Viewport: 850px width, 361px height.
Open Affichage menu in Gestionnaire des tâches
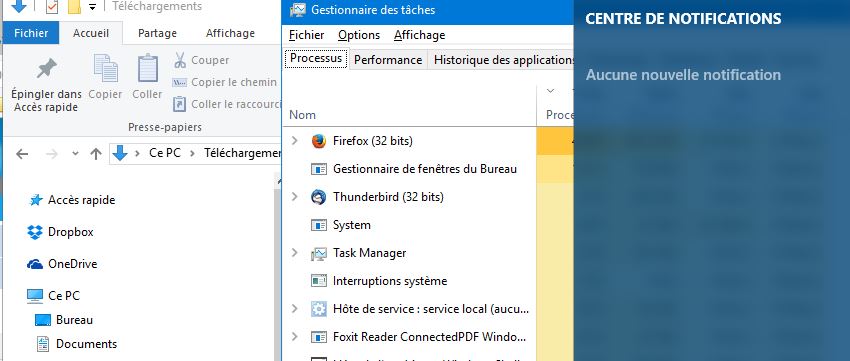tap(420, 35)
